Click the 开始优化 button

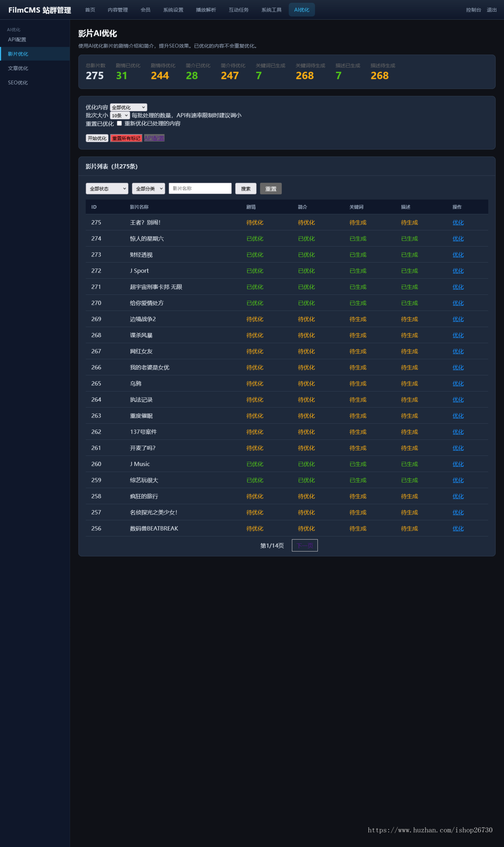coord(97,138)
